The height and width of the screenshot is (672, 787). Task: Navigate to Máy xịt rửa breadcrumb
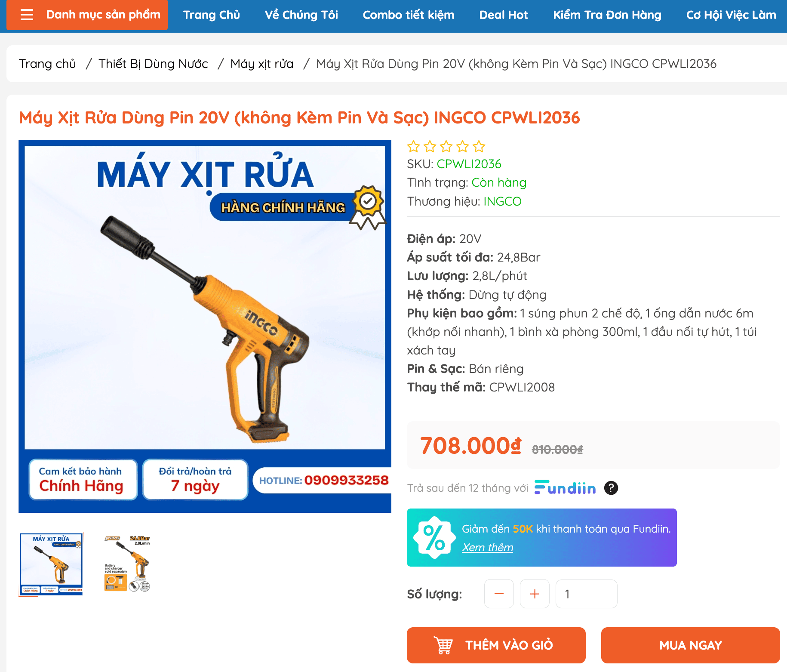[262, 64]
